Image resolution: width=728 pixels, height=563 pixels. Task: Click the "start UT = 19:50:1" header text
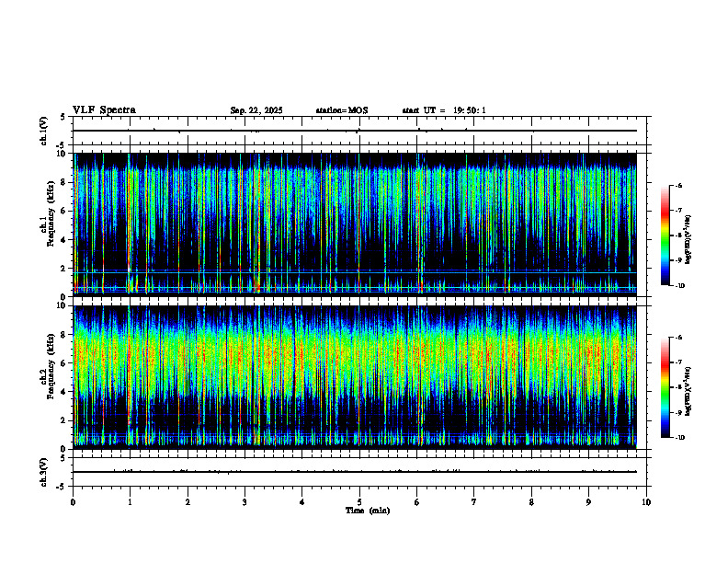[444, 110]
